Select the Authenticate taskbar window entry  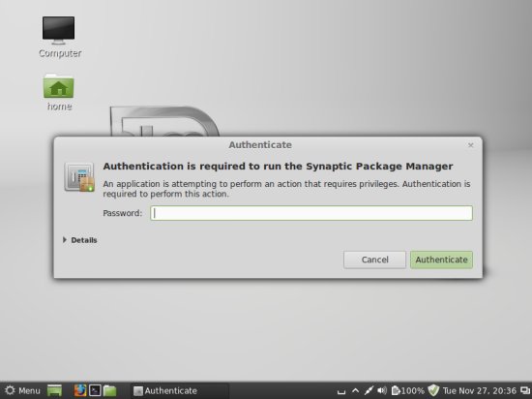180,391
